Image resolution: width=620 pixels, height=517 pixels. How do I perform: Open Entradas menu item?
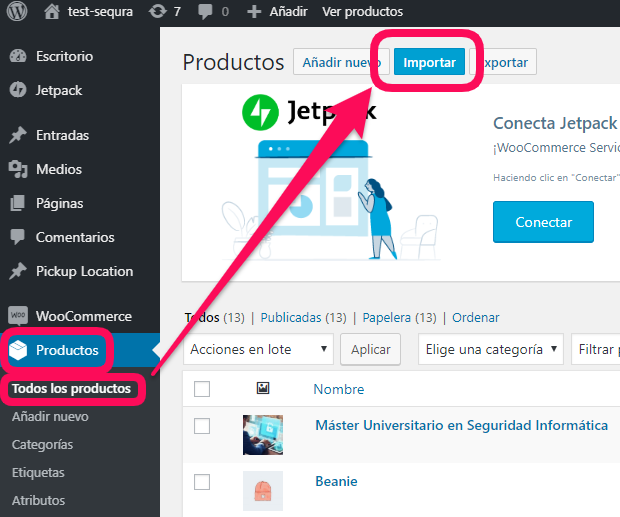pyautogui.click(x=62, y=135)
